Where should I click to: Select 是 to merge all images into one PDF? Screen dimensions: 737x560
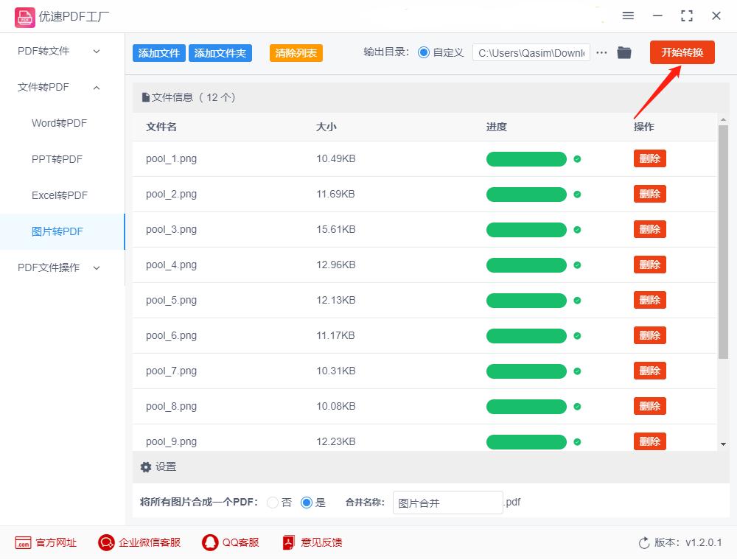[x=307, y=502]
